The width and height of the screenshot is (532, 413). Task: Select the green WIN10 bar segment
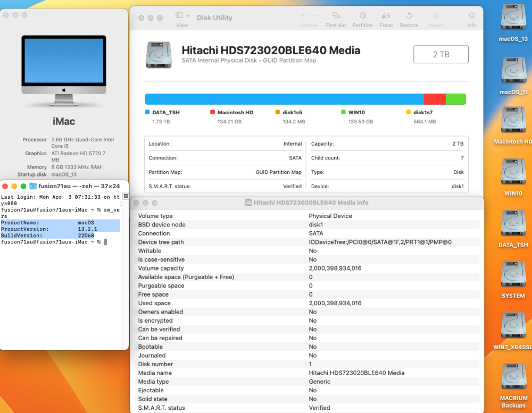(x=455, y=99)
